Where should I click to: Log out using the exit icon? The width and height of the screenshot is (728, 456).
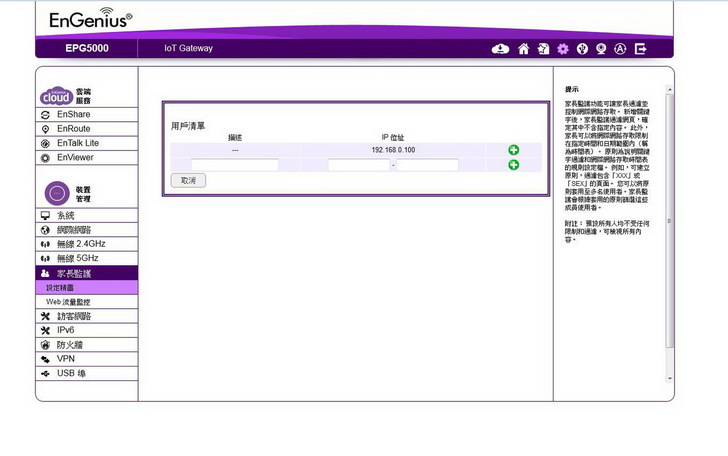pyautogui.click(x=641, y=49)
